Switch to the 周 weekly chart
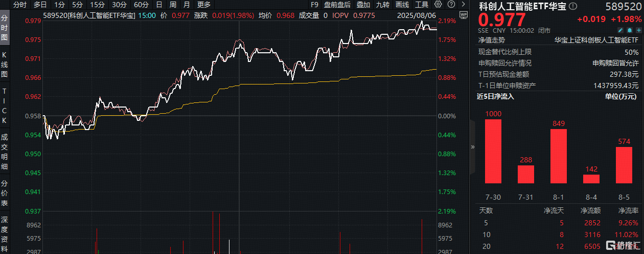 point(173,5)
